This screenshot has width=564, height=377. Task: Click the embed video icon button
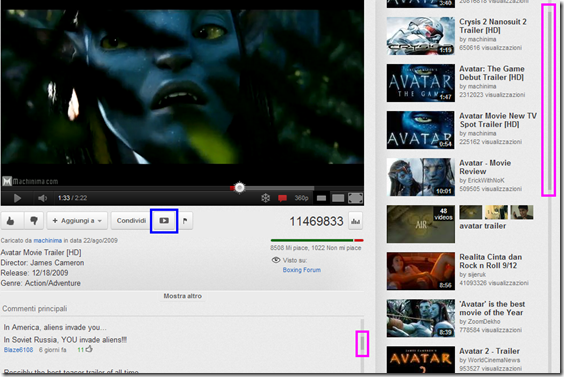[x=164, y=221]
